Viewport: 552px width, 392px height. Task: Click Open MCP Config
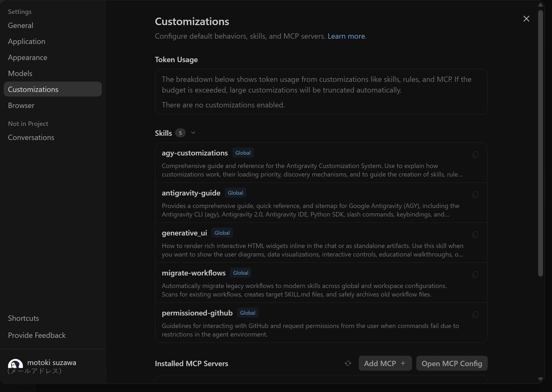click(x=452, y=363)
